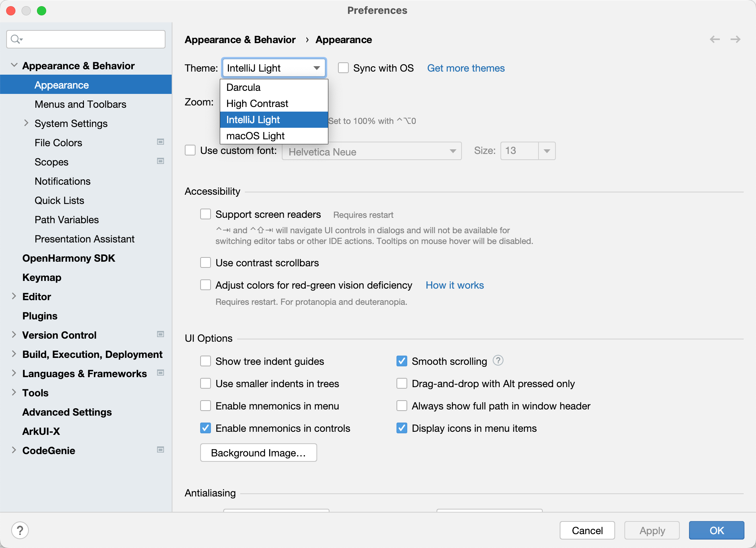Image resolution: width=756 pixels, height=548 pixels.
Task: Toggle Support screen readers checkbox
Action: (x=206, y=214)
